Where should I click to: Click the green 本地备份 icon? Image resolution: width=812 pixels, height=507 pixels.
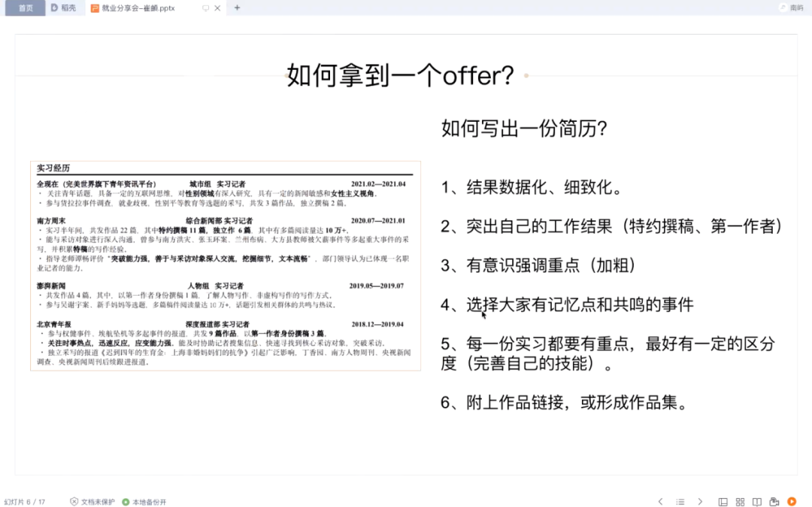pos(125,501)
